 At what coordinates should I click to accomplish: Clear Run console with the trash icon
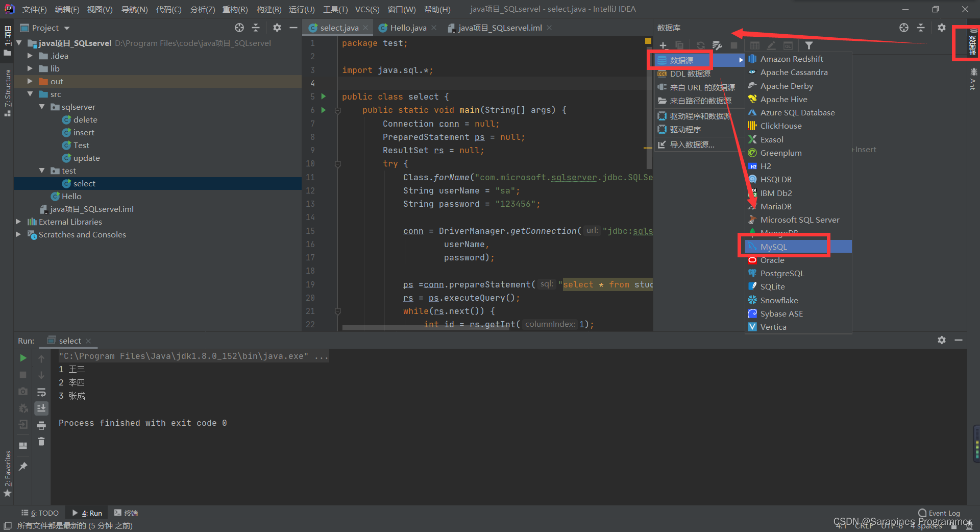[x=41, y=441]
